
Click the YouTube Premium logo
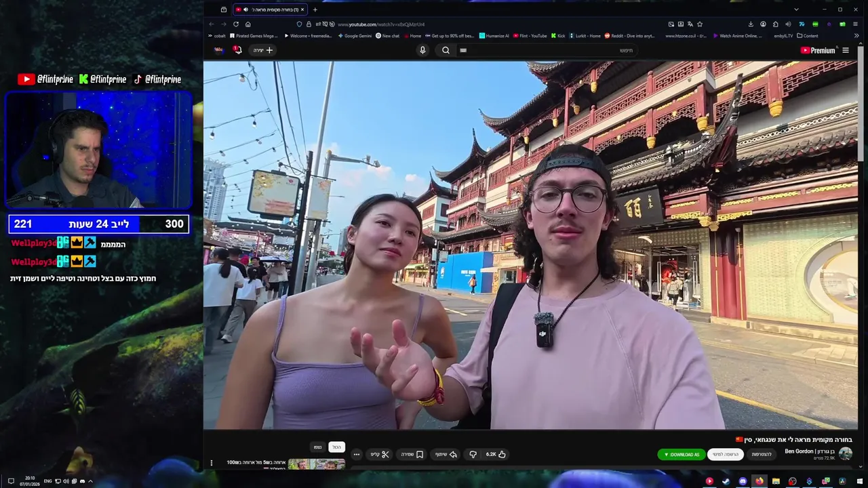coord(818,50)
